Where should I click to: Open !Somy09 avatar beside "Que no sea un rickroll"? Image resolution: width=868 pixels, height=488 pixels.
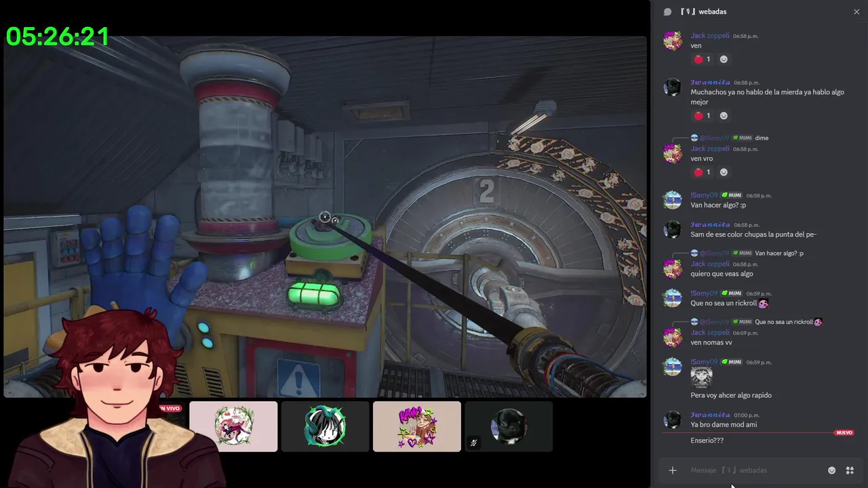673,298
